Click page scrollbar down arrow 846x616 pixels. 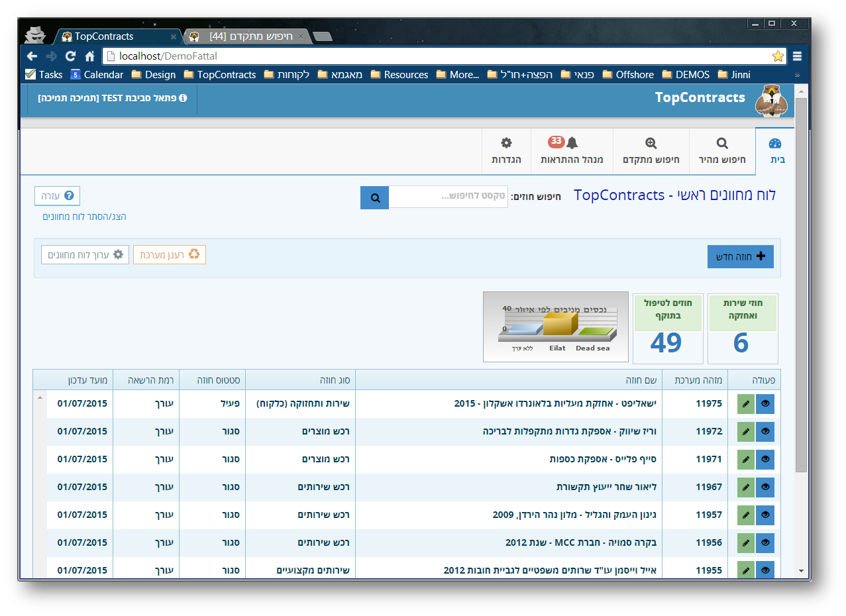pos(801,570)
